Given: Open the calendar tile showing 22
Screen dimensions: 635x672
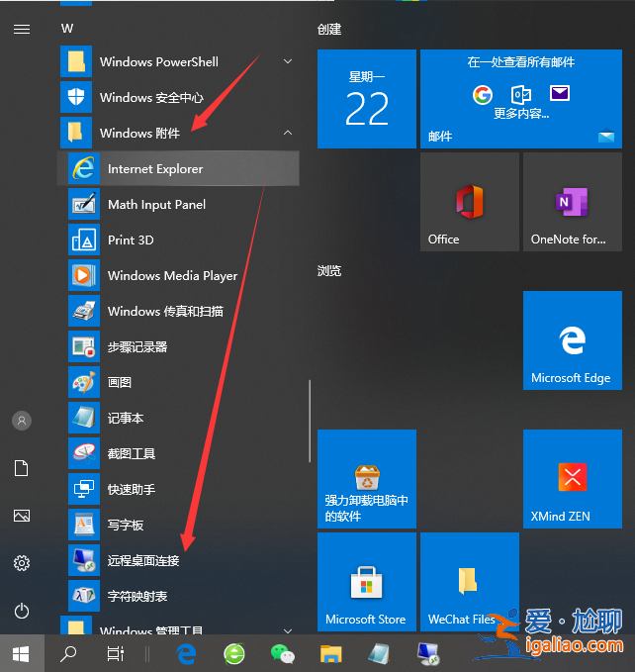Looking at the screenshot, I should [x=367, y=99].
